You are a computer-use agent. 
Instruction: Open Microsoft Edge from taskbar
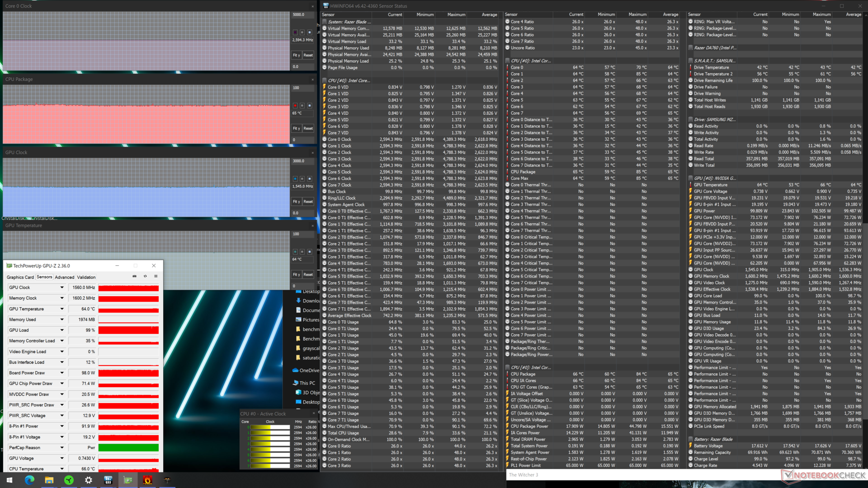click(29, 480)
